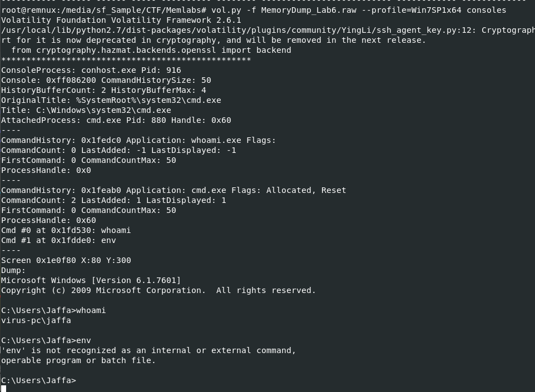Click the ssh_agent_key.py plugin path line
The width and height of the screenshot is (535, 392).
pyautogui.click(x=267, y=30)
